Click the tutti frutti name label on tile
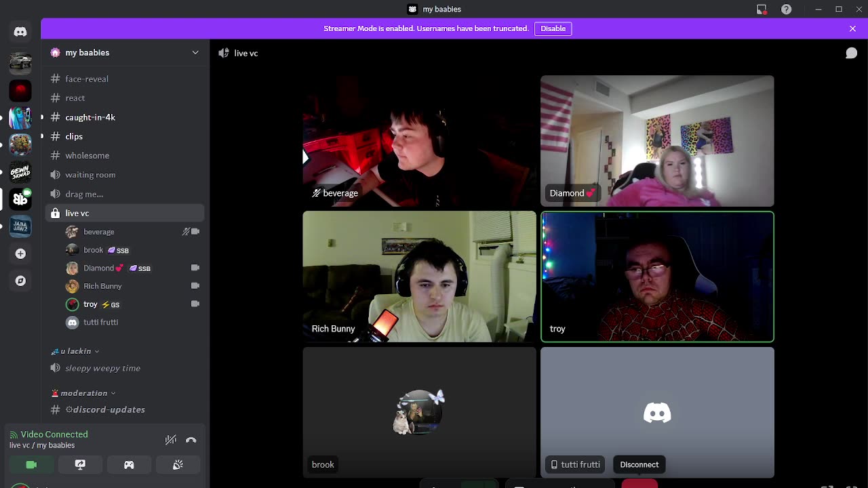Viewport: 868px width, 488px height. click(x=575, y=465)
